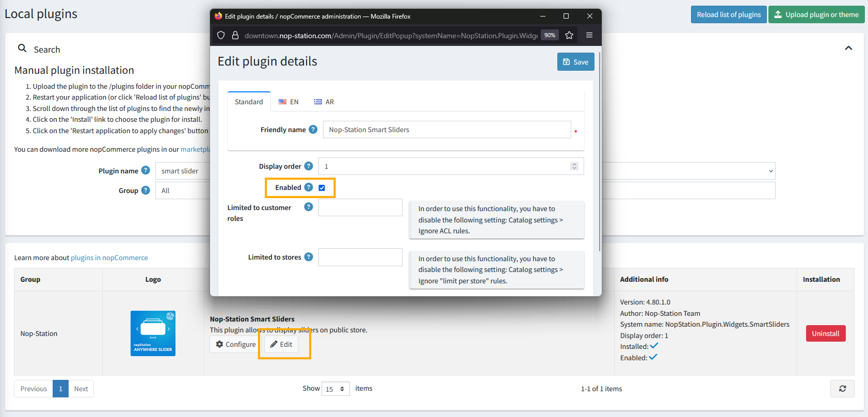Open Display order help icon

(309, 166)
